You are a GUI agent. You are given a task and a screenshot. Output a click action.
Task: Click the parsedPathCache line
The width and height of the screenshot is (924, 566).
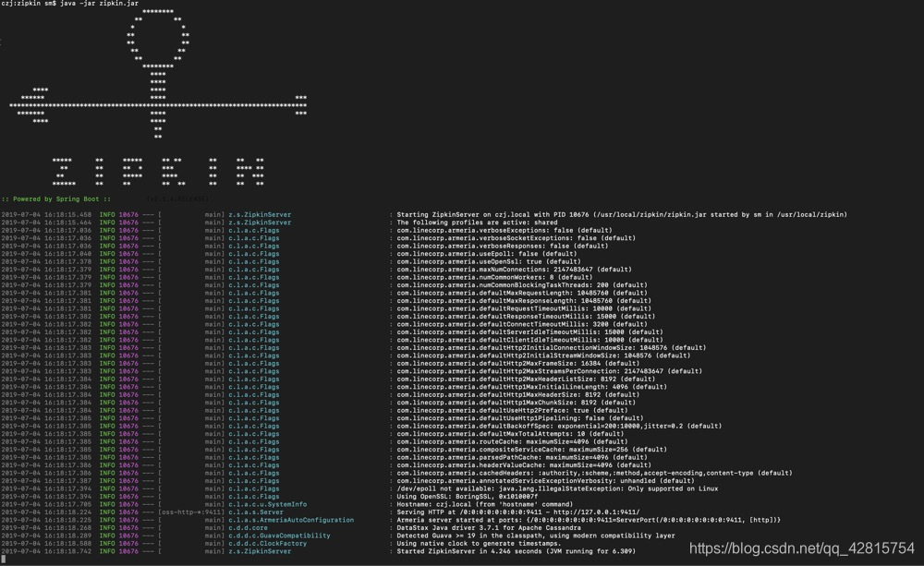tap(522, 457)
